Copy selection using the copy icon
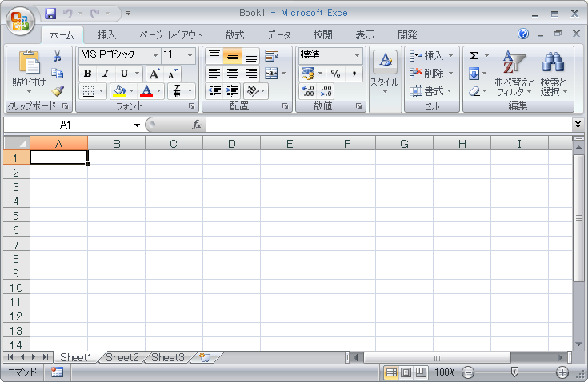588x382 pixels. tap(57, 73)
